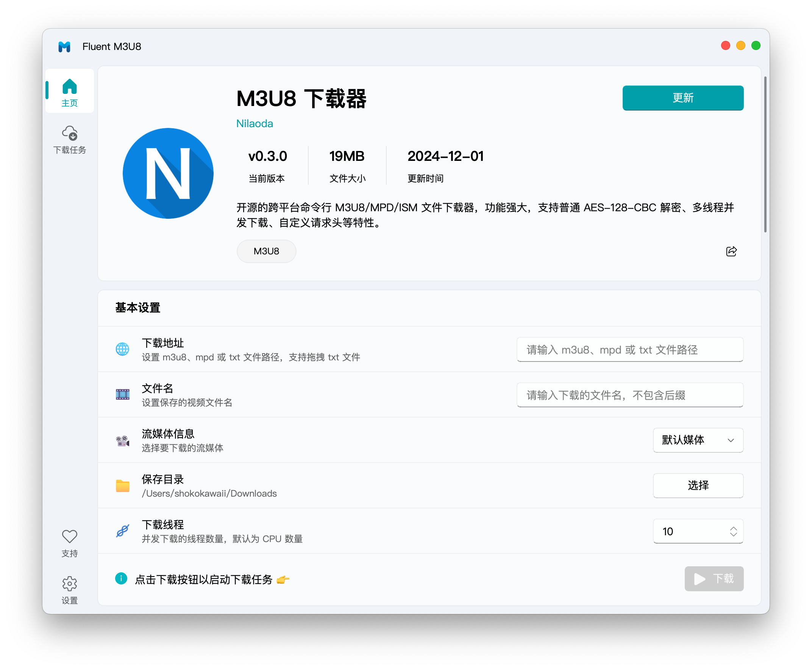Image resolution: width=812 pixels, height=670 pixels.
Task: Open the 默认媒体 dropdown
Action: pyautogui.click(x=698, y=440)
